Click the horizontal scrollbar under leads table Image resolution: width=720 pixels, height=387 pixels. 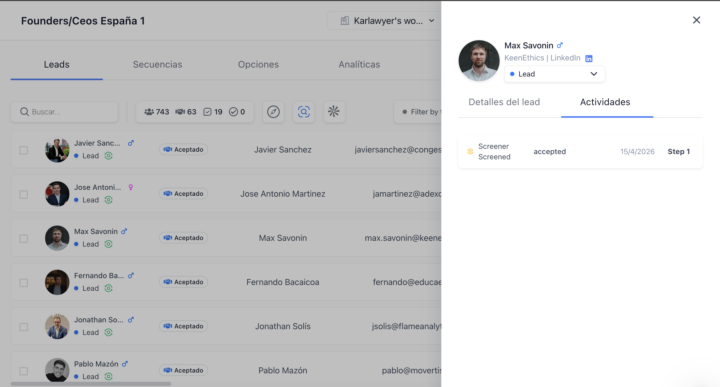click(x=91, y=384)
